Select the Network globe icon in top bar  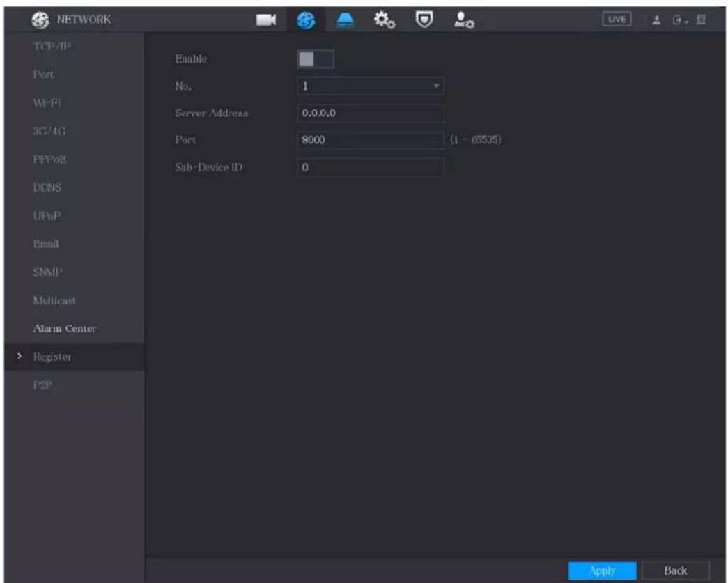point(306,20)
